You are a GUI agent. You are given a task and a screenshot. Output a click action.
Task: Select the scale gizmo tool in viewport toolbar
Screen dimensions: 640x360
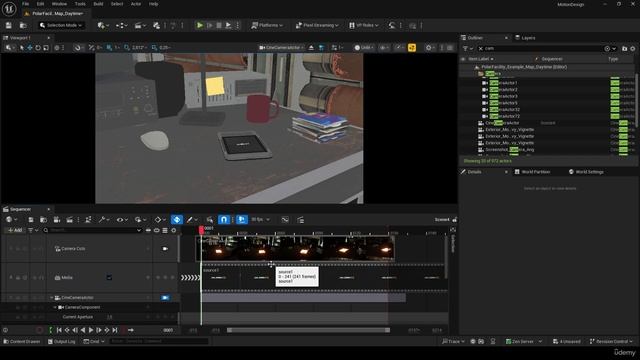(46, 48)
